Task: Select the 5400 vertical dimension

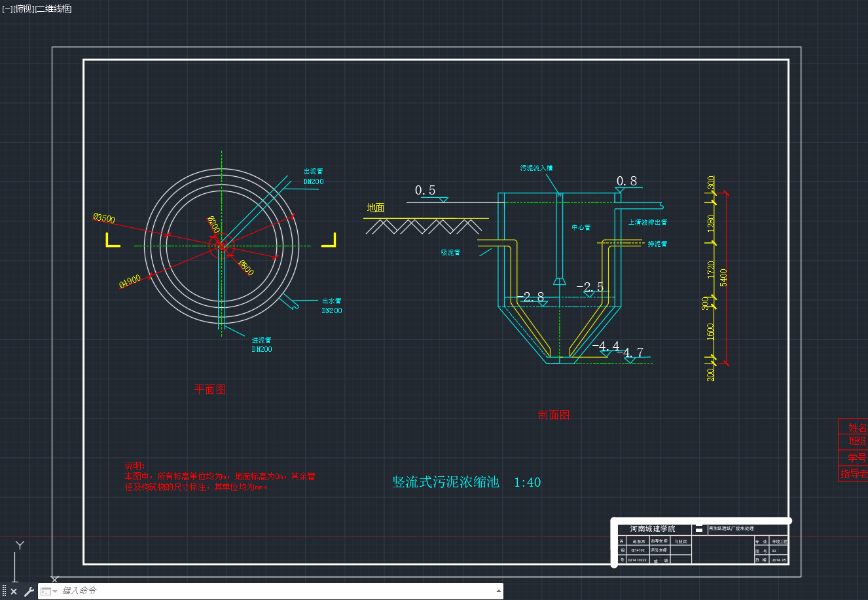Action: [x=723, y=278]
